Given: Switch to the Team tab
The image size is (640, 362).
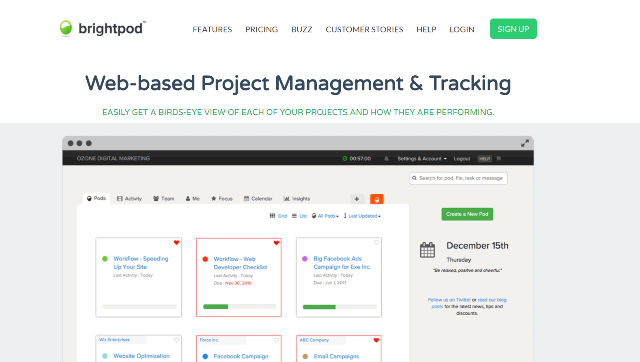Looking at the screenshot, I should point(164,199).
